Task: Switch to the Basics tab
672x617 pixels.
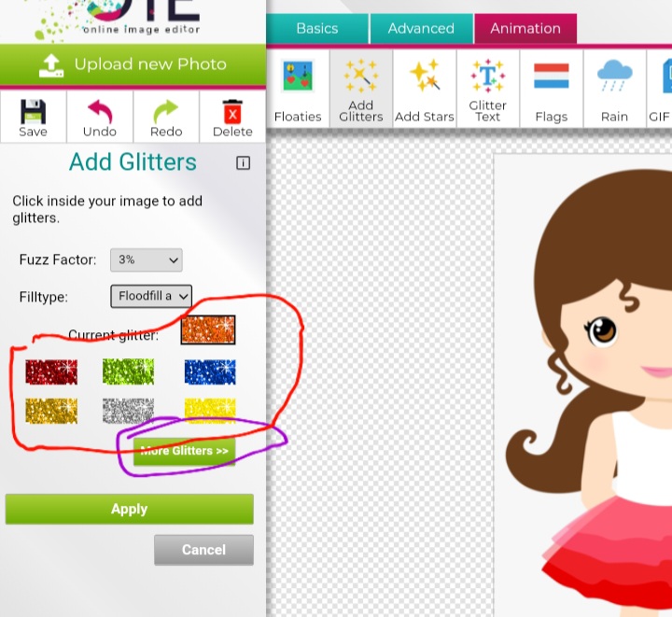Action: click(x=316, y=29)
